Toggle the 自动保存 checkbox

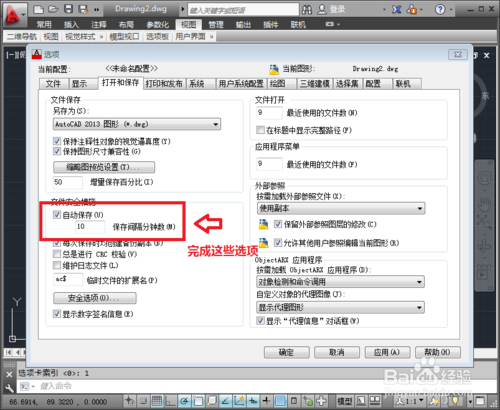pyautogui.click(x=57, y=215)
